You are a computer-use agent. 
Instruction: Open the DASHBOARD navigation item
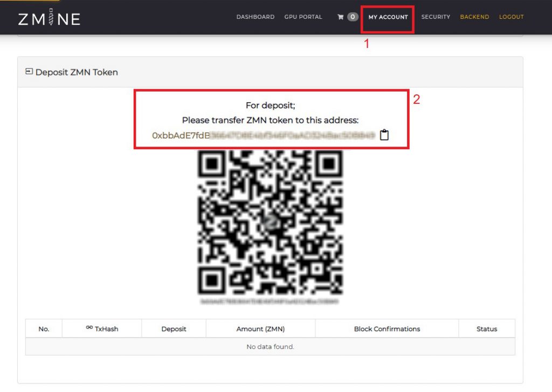point(255,17)
